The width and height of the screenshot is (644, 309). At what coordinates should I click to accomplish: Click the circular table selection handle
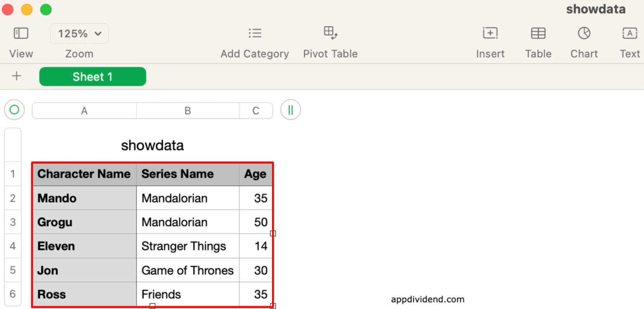(x=14, y=110)
